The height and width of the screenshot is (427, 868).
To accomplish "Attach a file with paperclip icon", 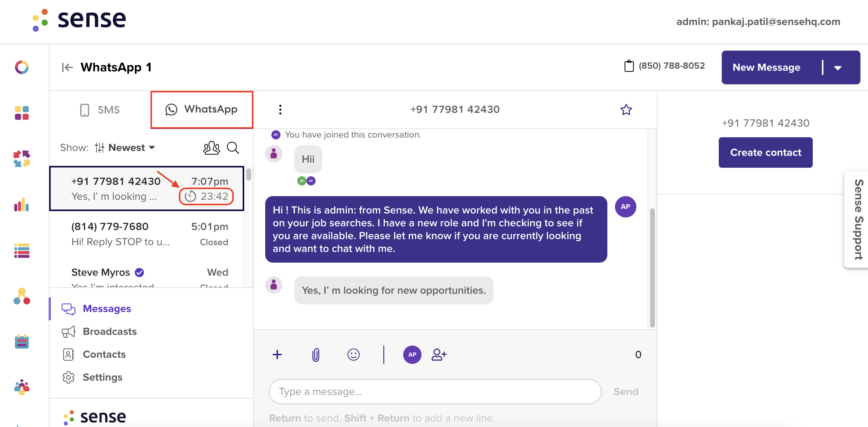I will click(315, 355).
